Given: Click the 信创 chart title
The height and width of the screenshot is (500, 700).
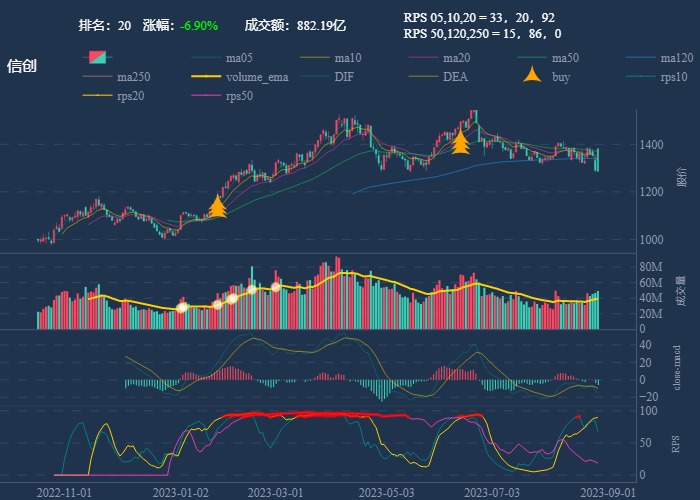Looking at the screenshot, I should point(22,66).
